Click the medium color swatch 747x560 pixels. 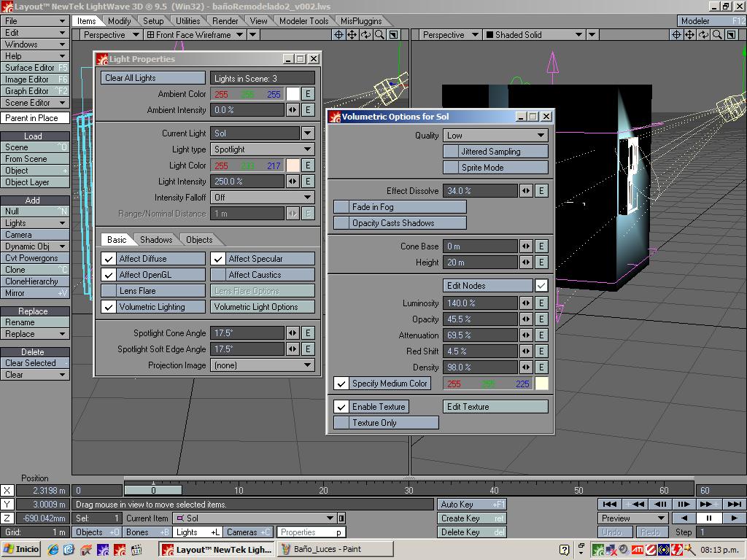pyautogui.click(x=542, y=384)
